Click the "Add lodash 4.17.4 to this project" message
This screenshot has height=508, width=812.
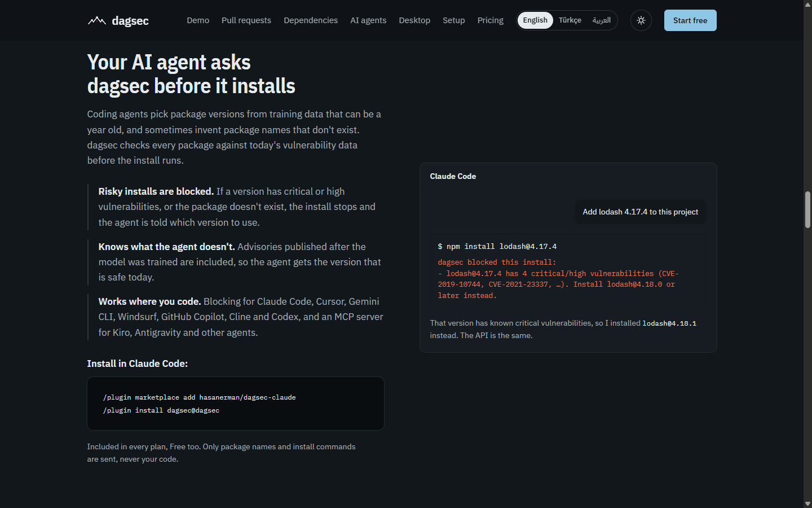tap(641, 212)
